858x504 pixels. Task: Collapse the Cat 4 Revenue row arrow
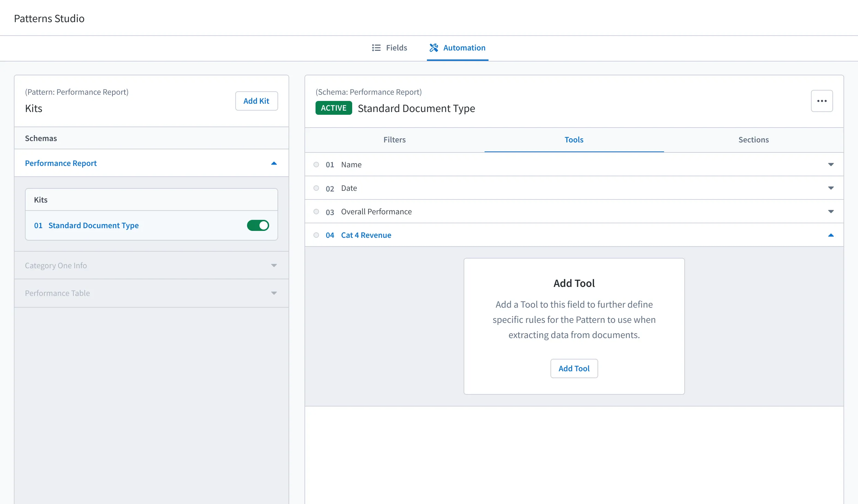click(831, 235)
